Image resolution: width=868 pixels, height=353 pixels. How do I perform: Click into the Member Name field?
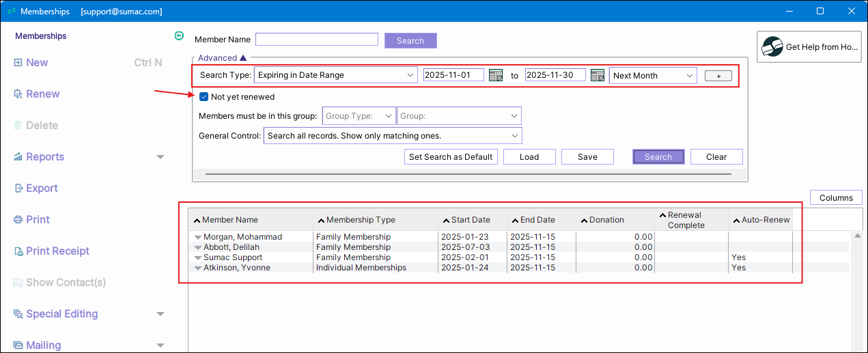[316, 40]
